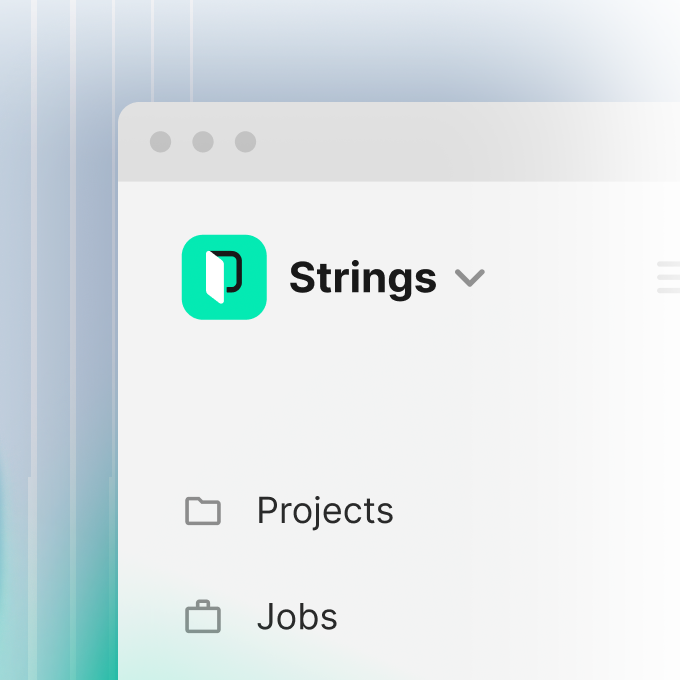Viewport: 680px width, 680px height.
Task: Maximize the window with the third gray dot
Action: [245, 142]
